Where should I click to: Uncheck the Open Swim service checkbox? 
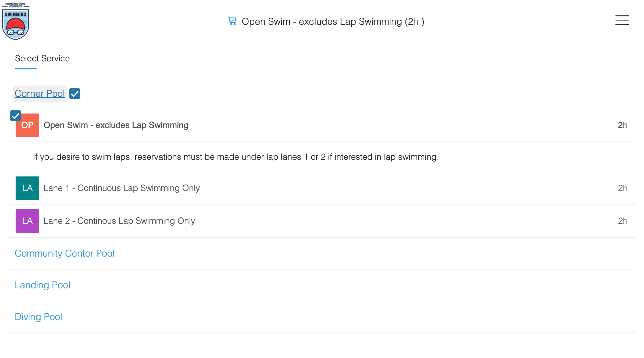[16, 116]
